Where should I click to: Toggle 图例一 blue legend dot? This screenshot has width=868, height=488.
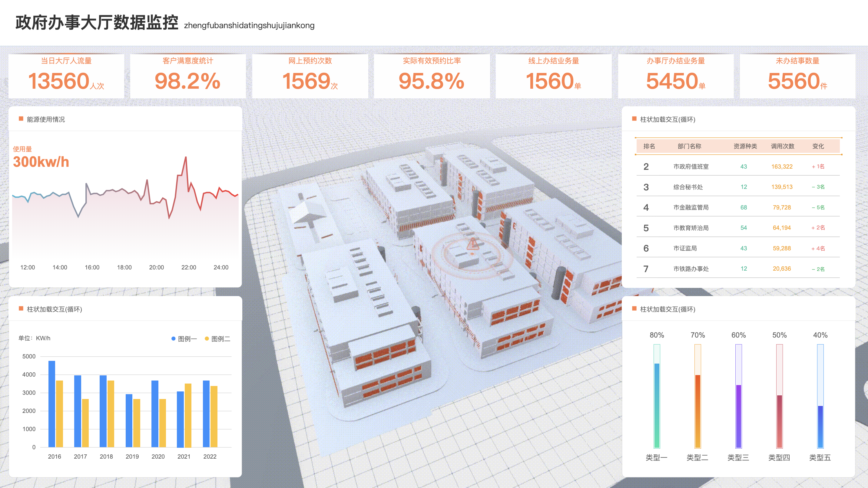[173, 339]
